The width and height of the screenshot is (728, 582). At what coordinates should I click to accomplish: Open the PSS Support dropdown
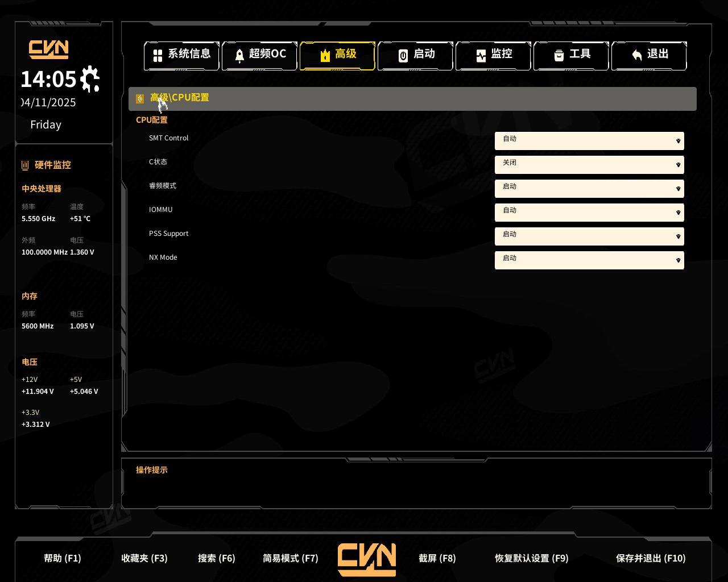coord(589,236)
